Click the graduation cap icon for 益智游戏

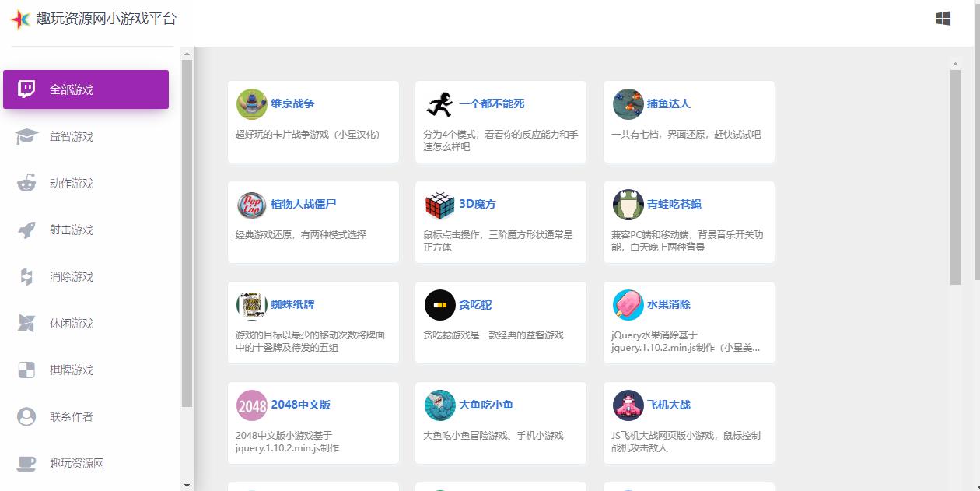click(x=26, y=136)
